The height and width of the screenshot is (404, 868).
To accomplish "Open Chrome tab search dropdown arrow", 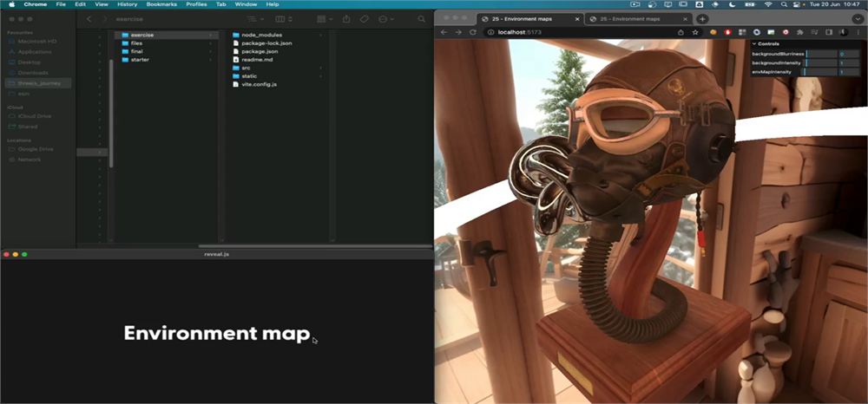I will click(x=858, y=19).
